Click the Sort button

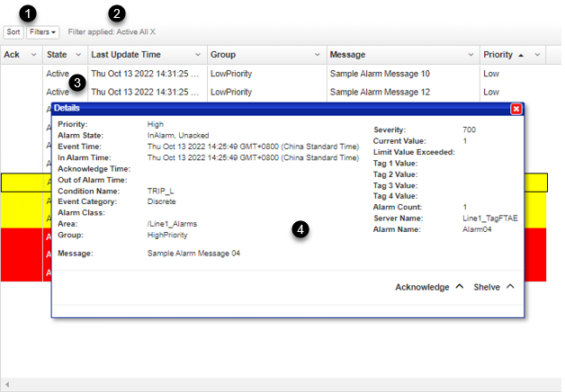pos(13,31)
